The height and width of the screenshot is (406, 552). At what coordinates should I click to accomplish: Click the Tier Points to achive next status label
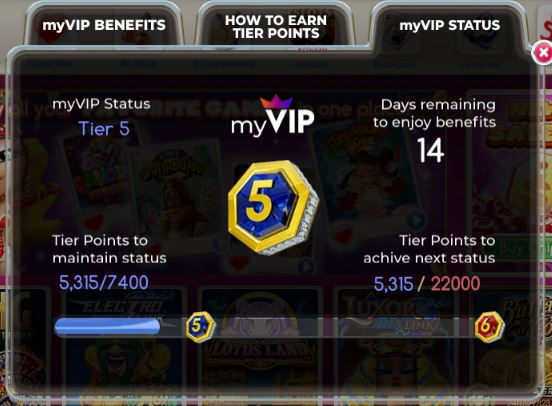coord(429,249)
